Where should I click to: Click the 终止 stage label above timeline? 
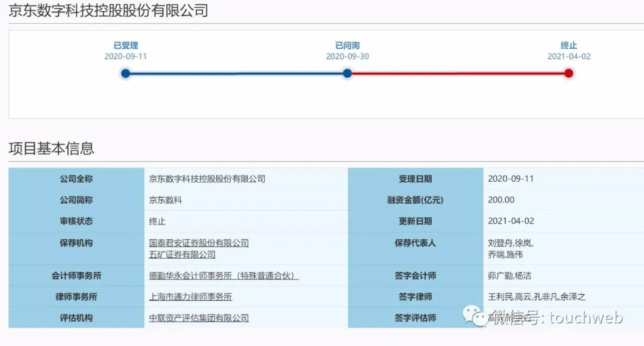click(x=569, y=45)
